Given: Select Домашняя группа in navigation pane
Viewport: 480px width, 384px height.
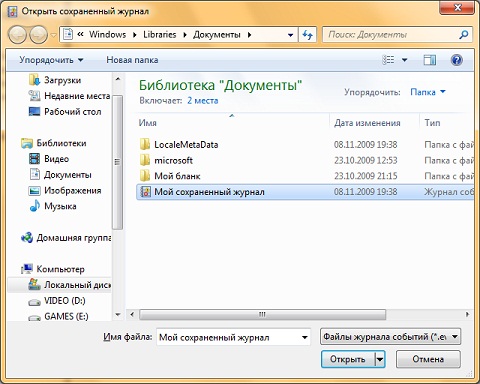Looking at the screenshot, I should 74,238.
